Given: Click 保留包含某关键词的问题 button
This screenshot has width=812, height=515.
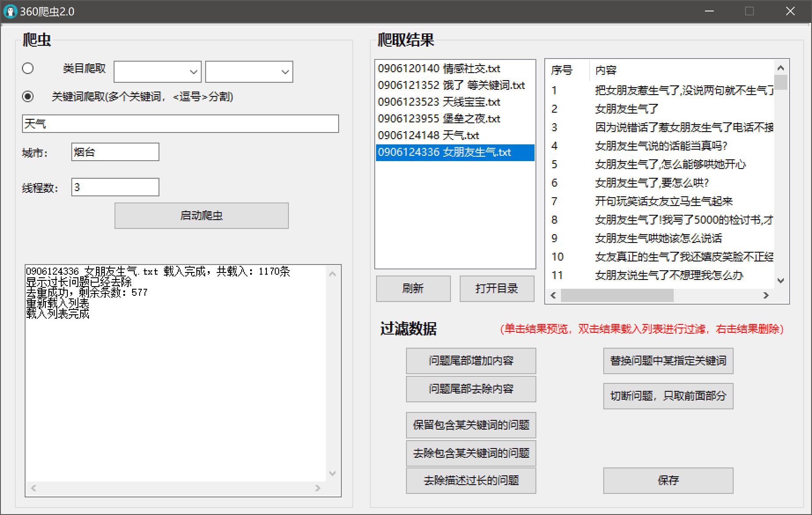Looking at the screenshot, I should point(470,425).
